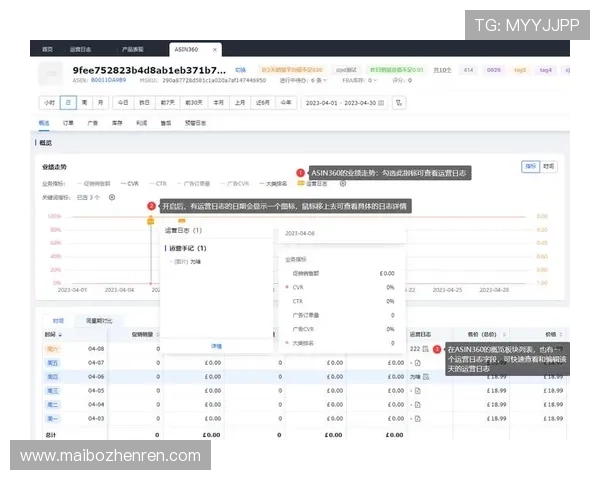Open the log edit icon in the 04-08 row
The height and width of the screenshot is (480, 600).
(426, 349)
